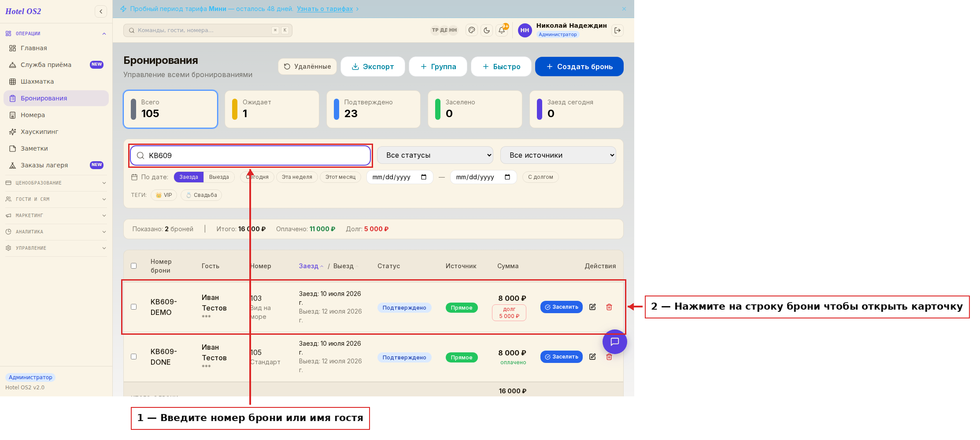Toggle dark mode moon icon
Screen dimensions: 980x440
(x=487, y=30)
